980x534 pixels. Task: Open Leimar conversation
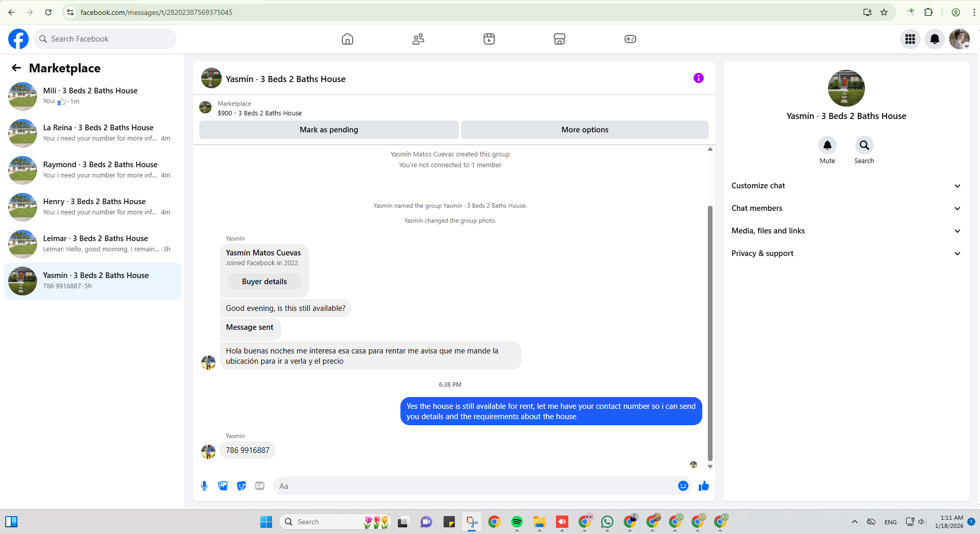[x=92, y=244]
